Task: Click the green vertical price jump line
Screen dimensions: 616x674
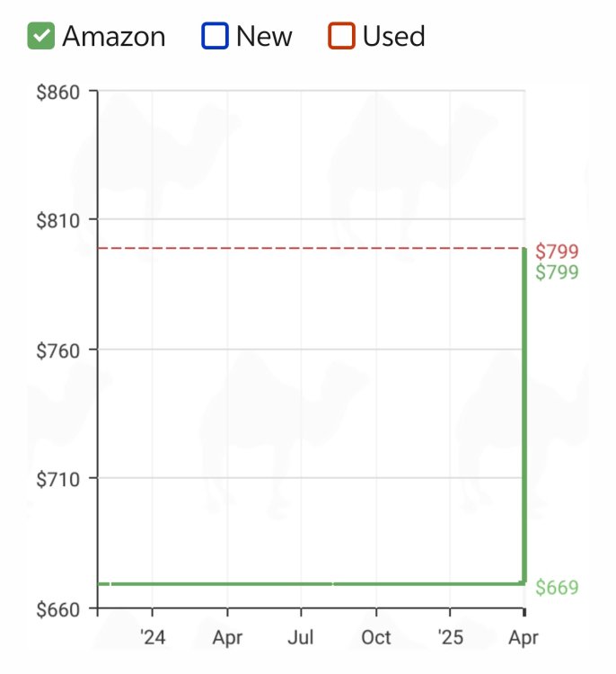Action: (524, 413)
